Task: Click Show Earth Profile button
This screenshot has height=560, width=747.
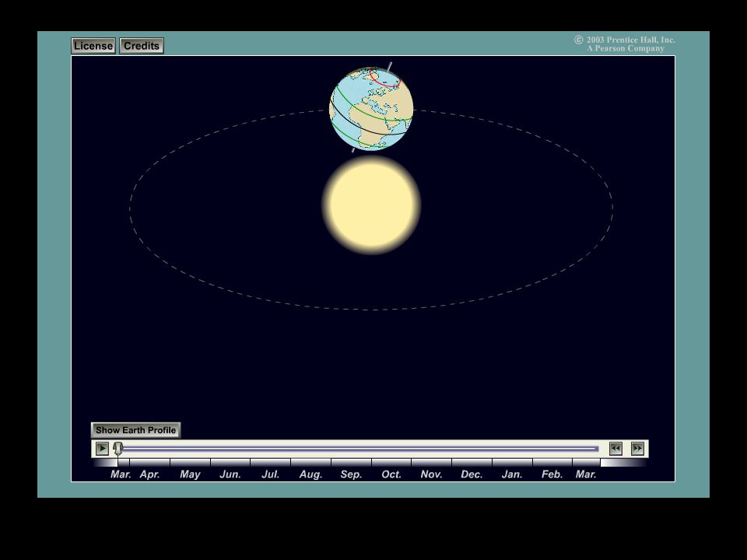Action: tap(135, 430)
